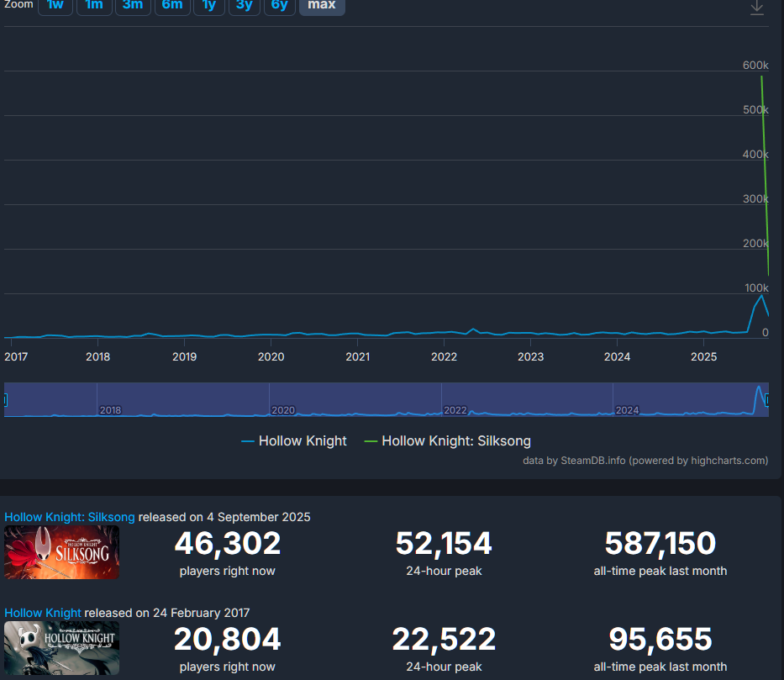Click the 2025 x-axis label
The height and width of the screenshot is (680, 784).
tap(703, 357)
